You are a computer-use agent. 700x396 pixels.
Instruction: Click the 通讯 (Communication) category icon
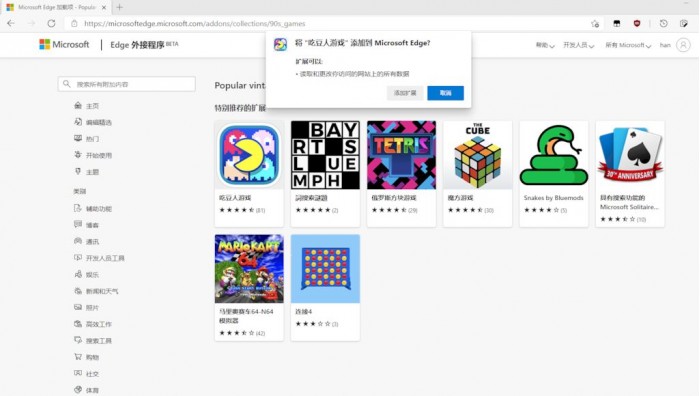pyautogui.click(x=78, y=241)
